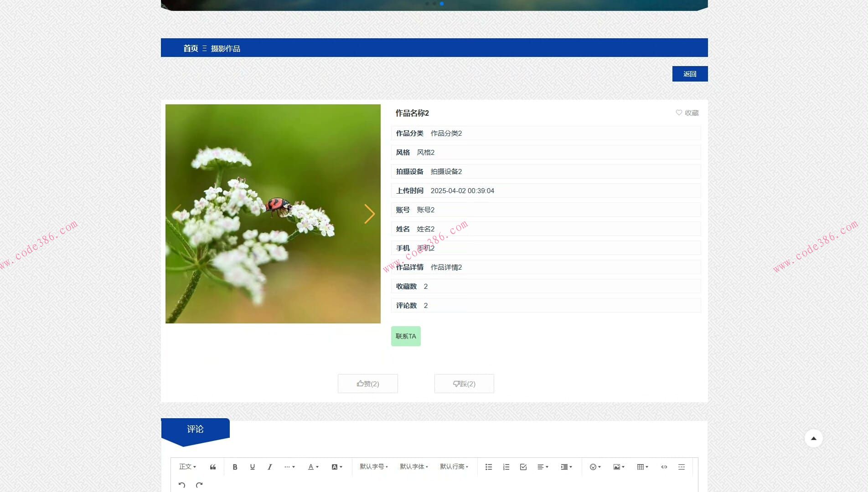Dislike the work with 踩(2) button
The image size is (868, 492).
click(464, 384)
